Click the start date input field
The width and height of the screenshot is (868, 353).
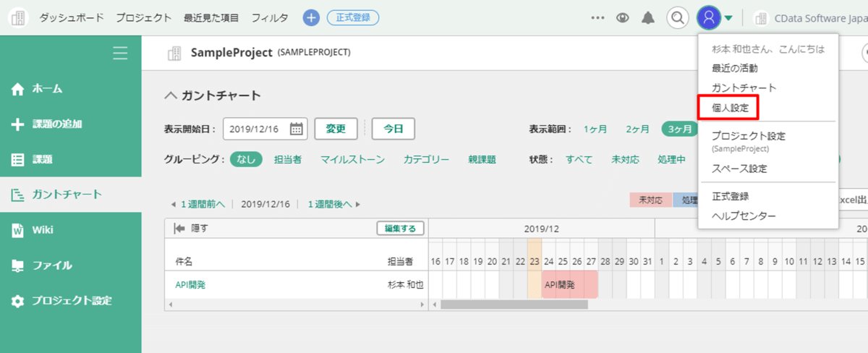(x=258, y=129)
